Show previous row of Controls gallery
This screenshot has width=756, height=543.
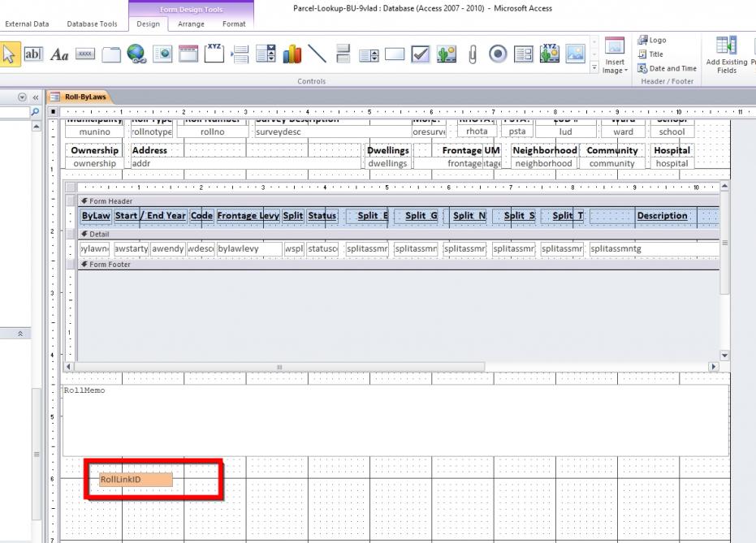(594, 42)
